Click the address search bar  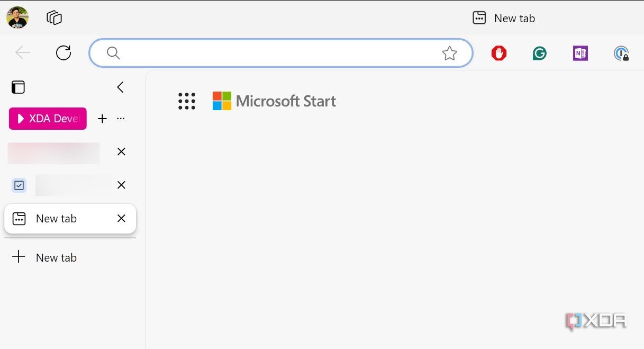[x=275, y=53]
